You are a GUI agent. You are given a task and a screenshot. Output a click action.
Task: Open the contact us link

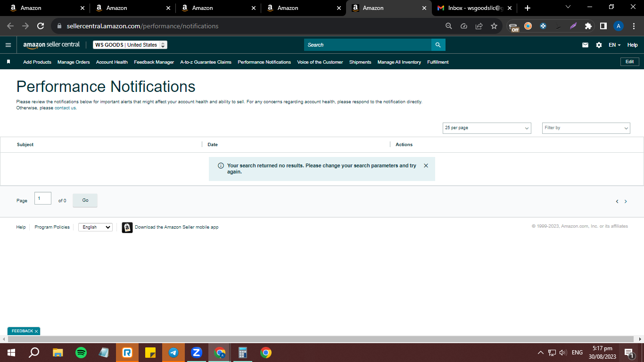(x=65, y=108)
